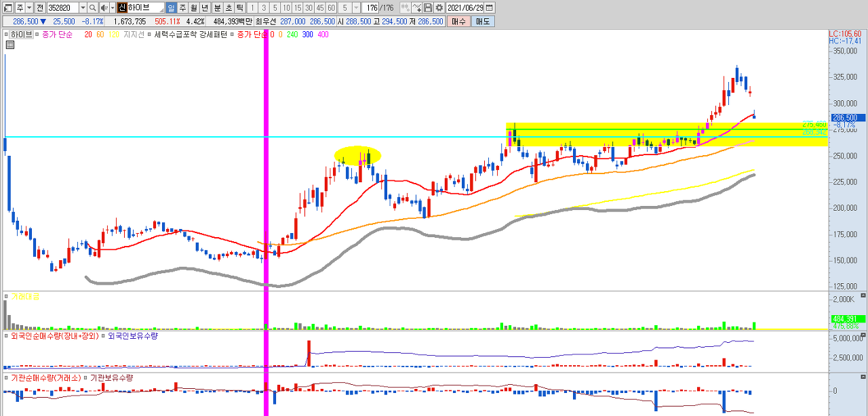
Task: Select 년 yearly chart period
Action: click(204, 7)
